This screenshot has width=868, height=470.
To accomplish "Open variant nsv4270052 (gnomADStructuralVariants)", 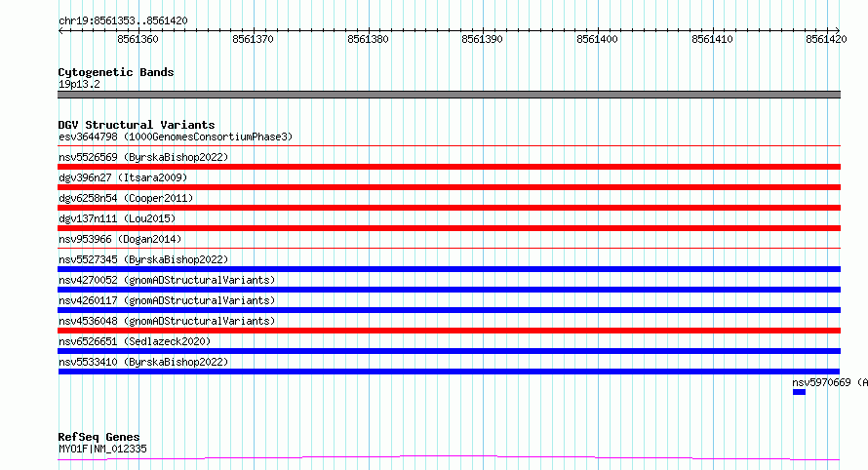I will [167, 280].
